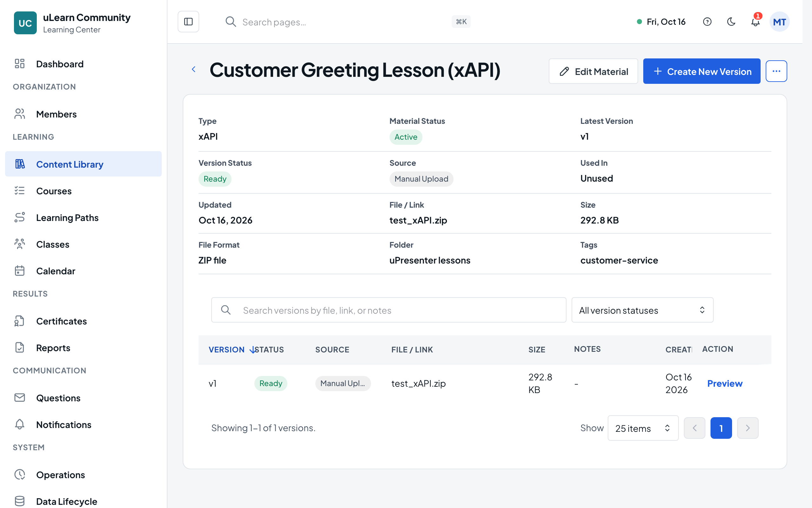This screenshot has width=812, height=508.
Task: Open the more options ellipsis button
Action: 776,71
